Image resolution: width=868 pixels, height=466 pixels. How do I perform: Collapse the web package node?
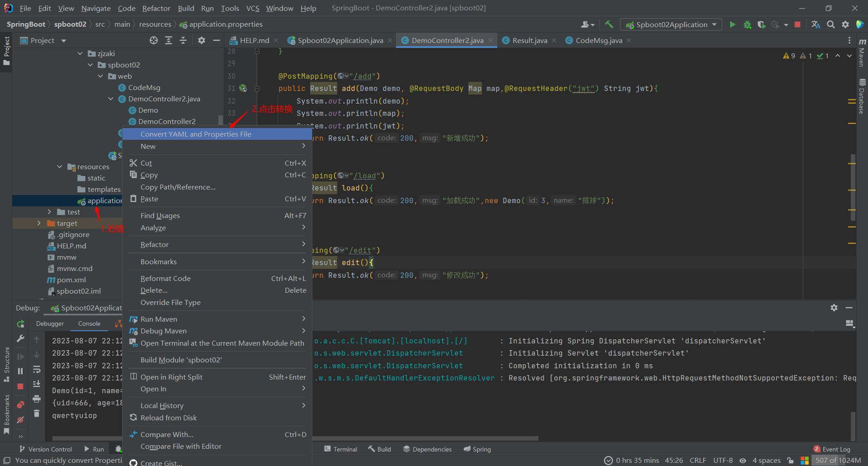(x=100, y=76)
